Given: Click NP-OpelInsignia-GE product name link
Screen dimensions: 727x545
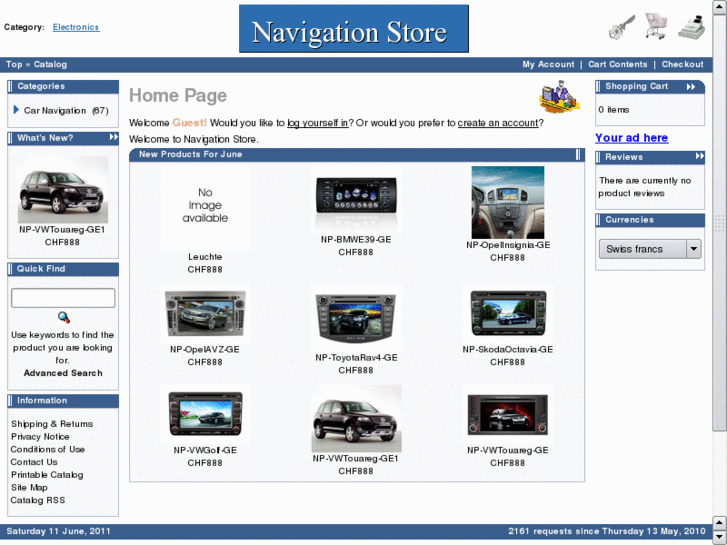Looking at the screenshot, I should [x=508, y=245].
